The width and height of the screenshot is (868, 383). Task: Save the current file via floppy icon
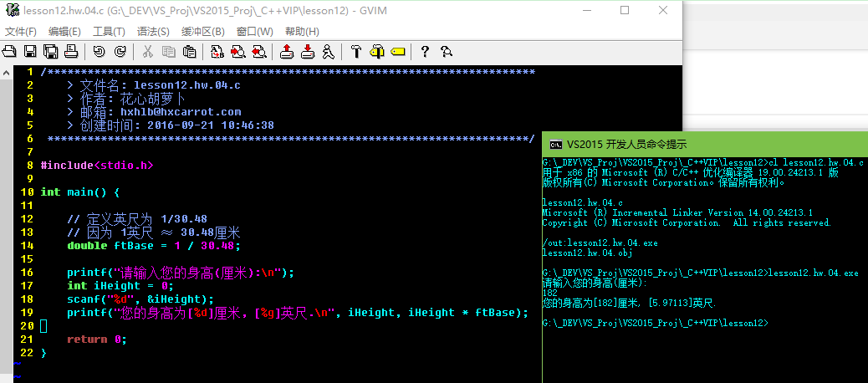(30, 52)
